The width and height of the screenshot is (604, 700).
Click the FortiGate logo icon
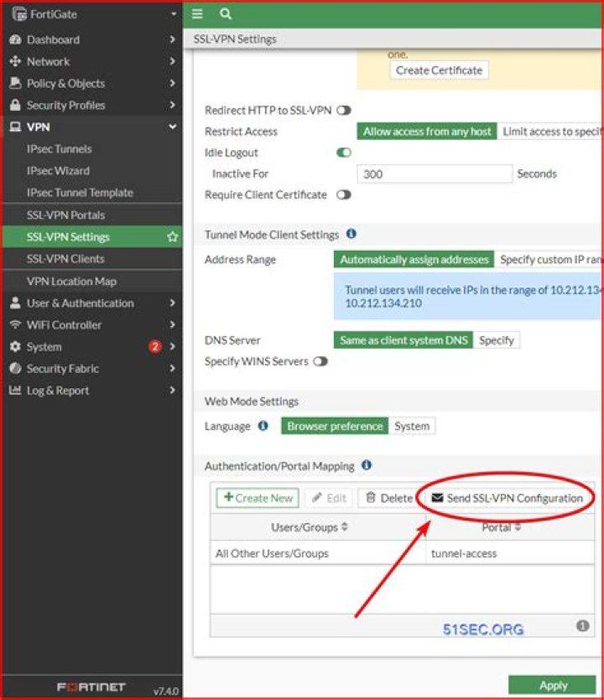click(19, 14)
